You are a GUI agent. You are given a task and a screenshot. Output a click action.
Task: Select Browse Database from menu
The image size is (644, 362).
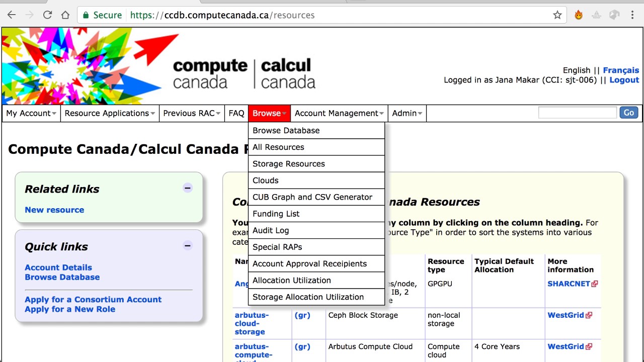(316, 130)
